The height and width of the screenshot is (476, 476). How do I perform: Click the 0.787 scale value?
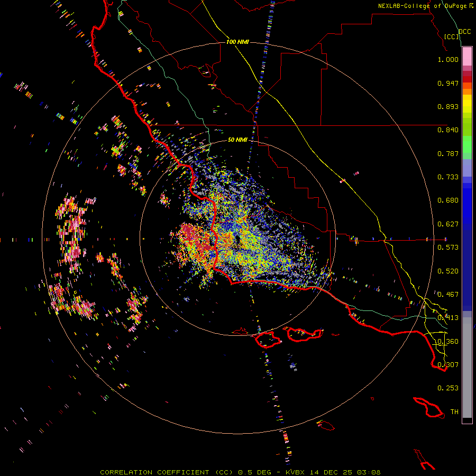point(448,153)
